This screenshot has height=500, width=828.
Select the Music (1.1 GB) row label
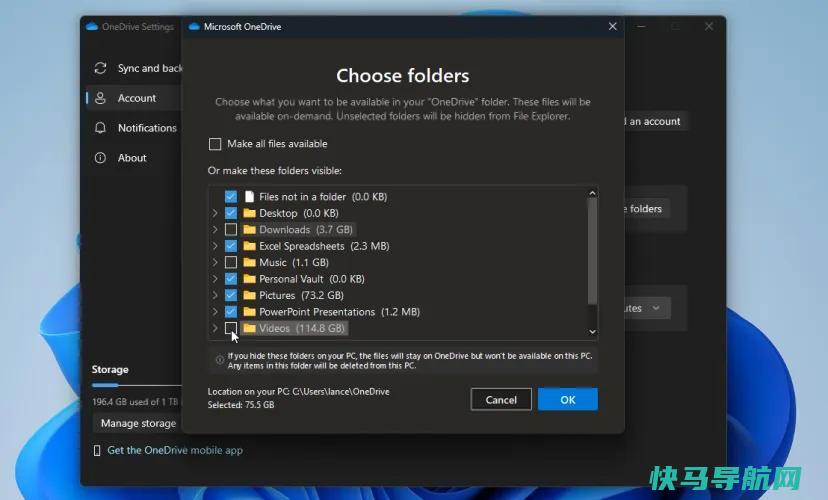pos(294,262)
